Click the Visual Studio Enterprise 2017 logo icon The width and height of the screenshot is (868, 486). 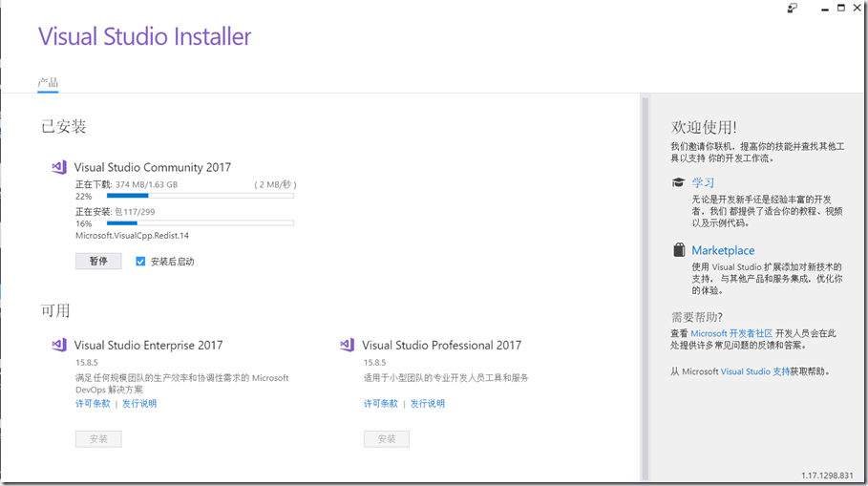click(59, 345)
